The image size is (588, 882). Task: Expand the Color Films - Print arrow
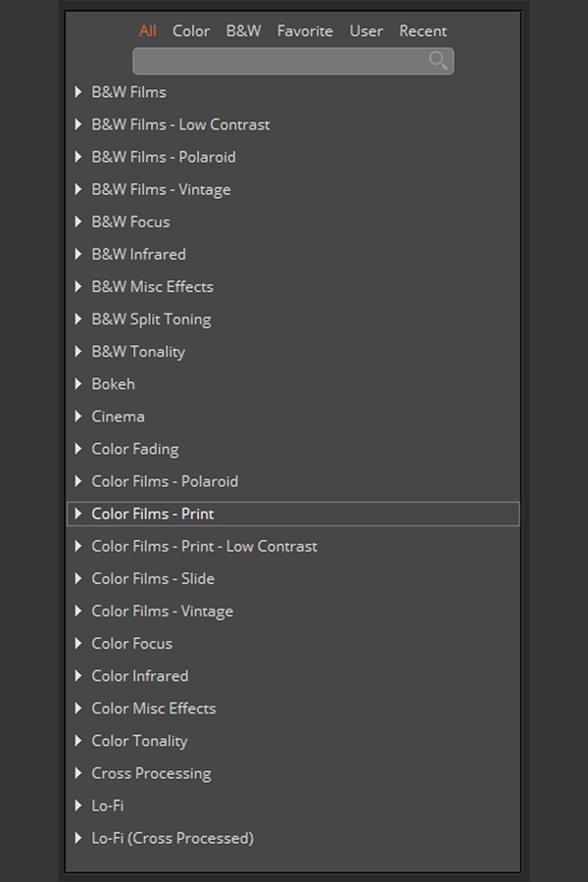(x=78, y=514)
